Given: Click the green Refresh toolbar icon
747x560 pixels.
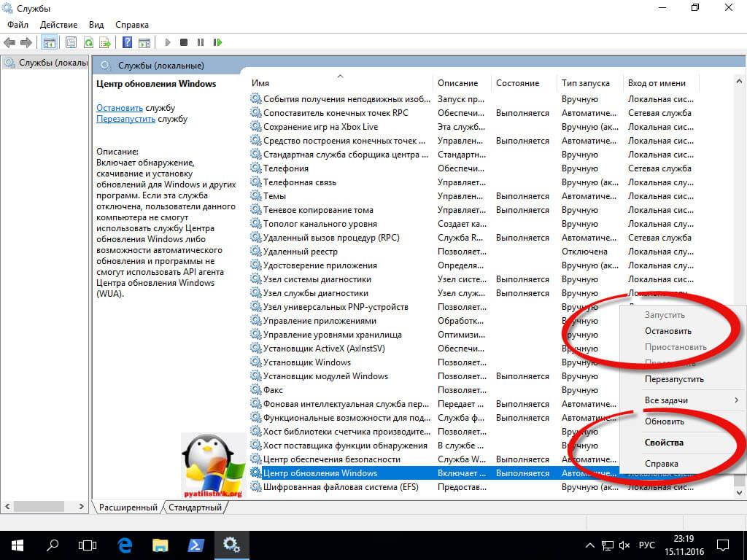Looking at the screenshot, I should 88,43.
